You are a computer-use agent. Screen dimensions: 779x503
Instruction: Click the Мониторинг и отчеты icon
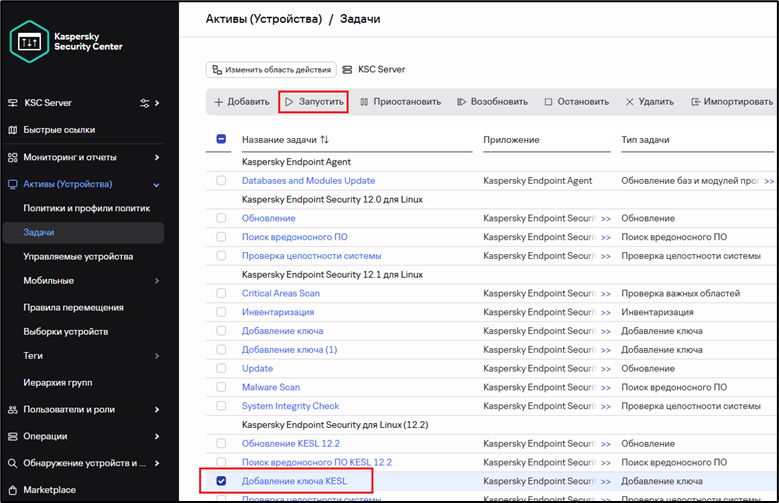(x=13, y=158)
